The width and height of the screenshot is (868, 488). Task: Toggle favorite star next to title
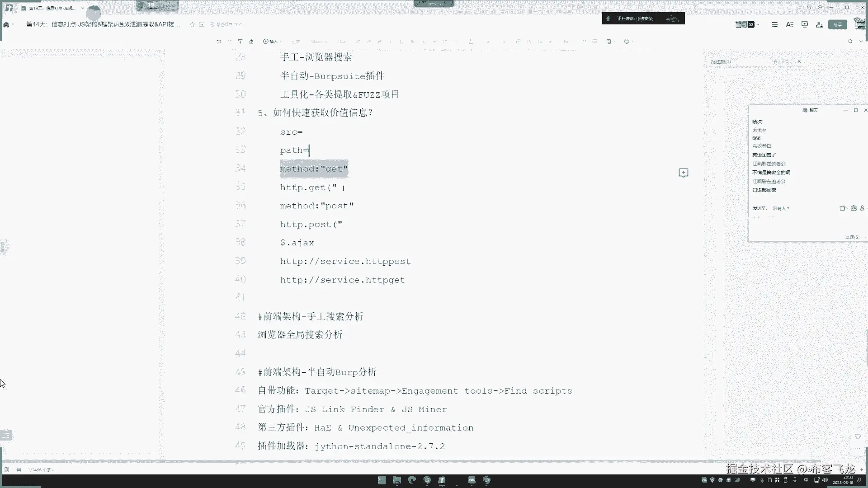pyautogui.click(x=192, y=24)
